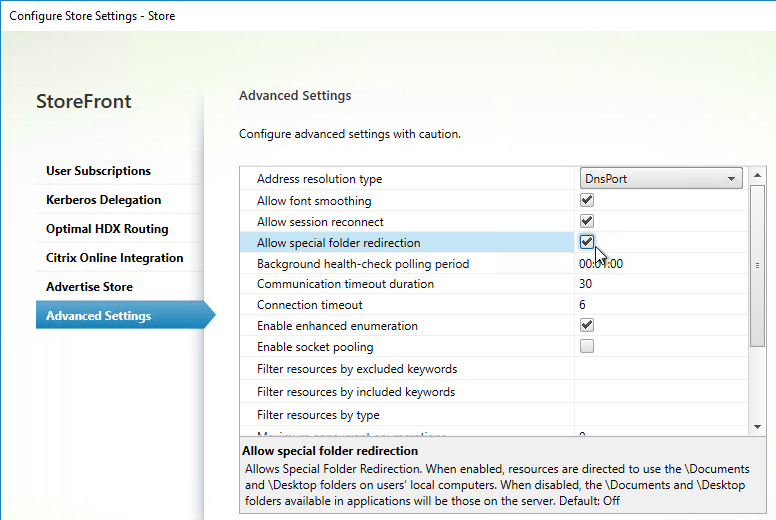776x520 pixels.
Task: Select the Allow font smoothing row label
Action: (x=314, y=201)
